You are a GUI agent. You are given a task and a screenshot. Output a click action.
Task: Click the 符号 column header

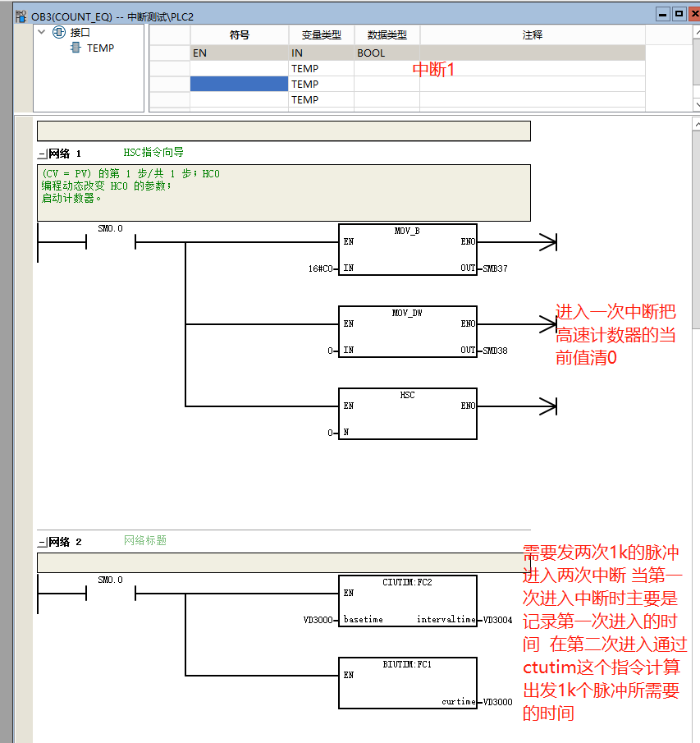[x=239, y=34]
